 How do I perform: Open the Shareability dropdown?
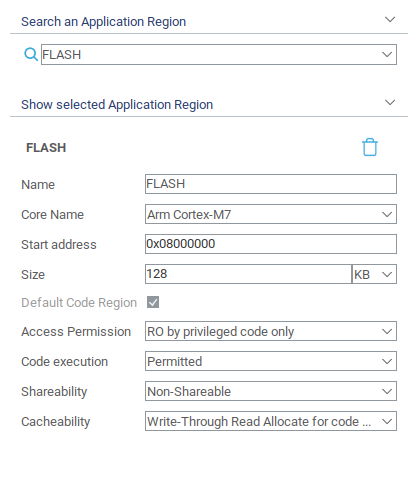[x=271, y=391]
